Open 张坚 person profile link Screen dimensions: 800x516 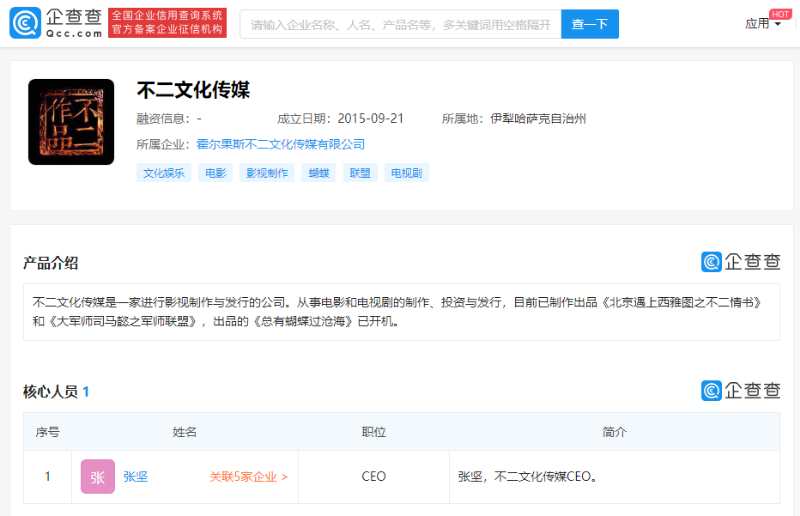point(135,477)
